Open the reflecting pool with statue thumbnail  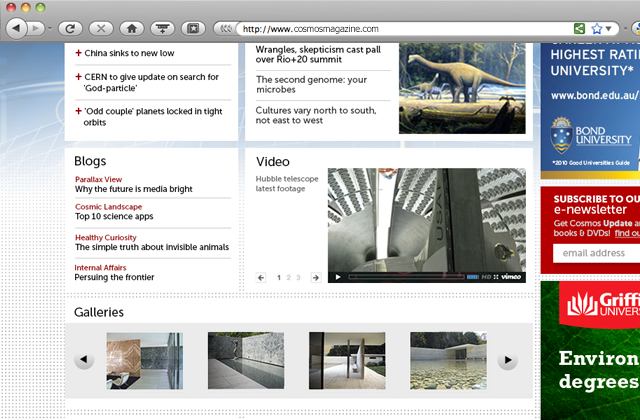coord(246,361)
